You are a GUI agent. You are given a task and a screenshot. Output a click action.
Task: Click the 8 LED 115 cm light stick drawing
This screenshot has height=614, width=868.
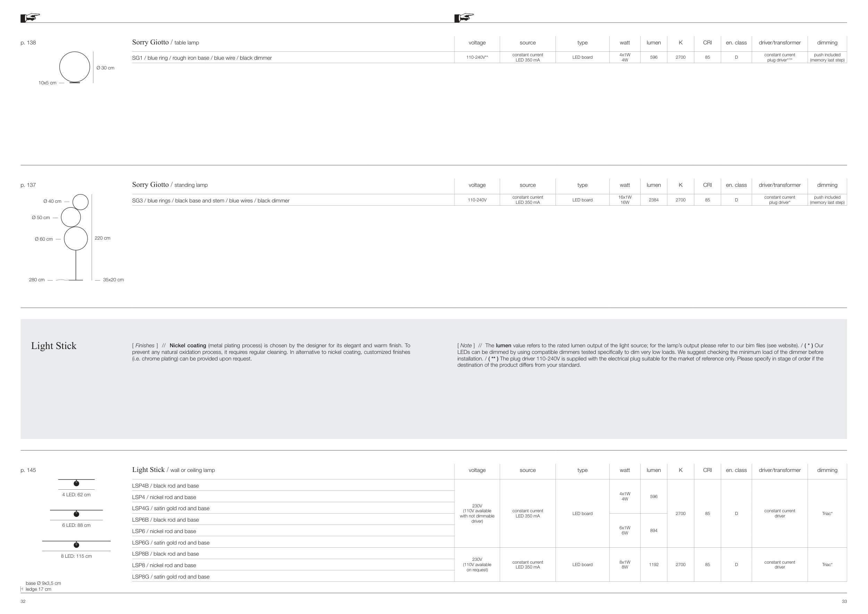tap(76, 545)
